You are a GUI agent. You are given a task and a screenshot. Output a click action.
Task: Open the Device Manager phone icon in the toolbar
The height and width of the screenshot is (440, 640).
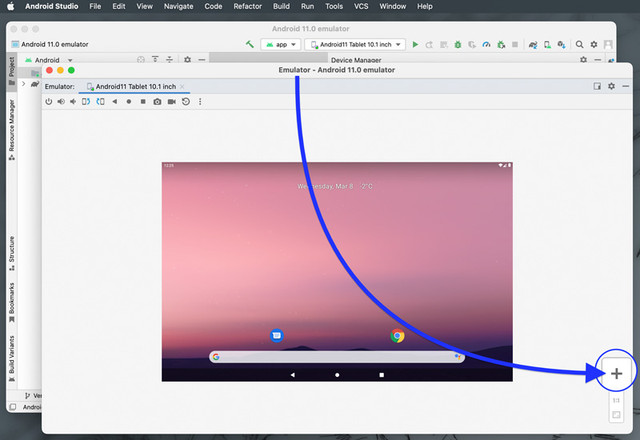coord(547,44)
